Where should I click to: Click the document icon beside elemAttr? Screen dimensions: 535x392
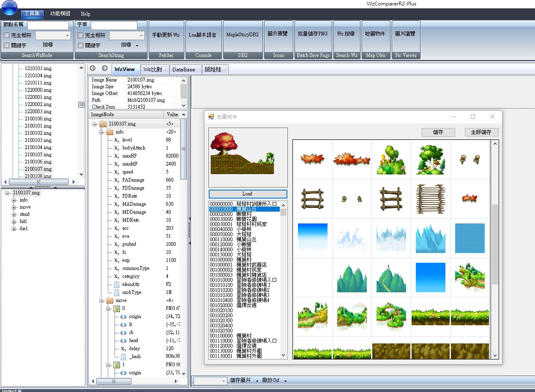point(117,284)
